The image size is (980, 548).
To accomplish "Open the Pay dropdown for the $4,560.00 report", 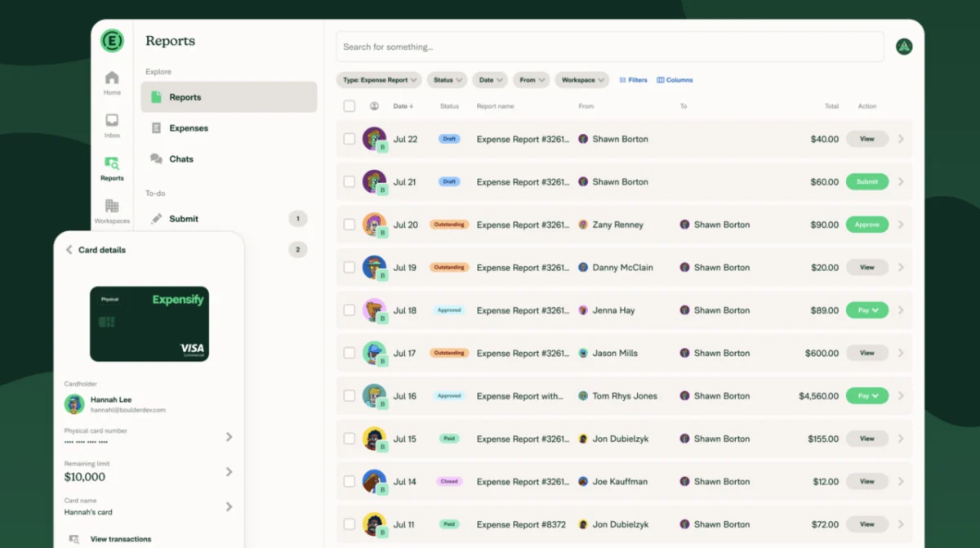I will coord(867,396).
